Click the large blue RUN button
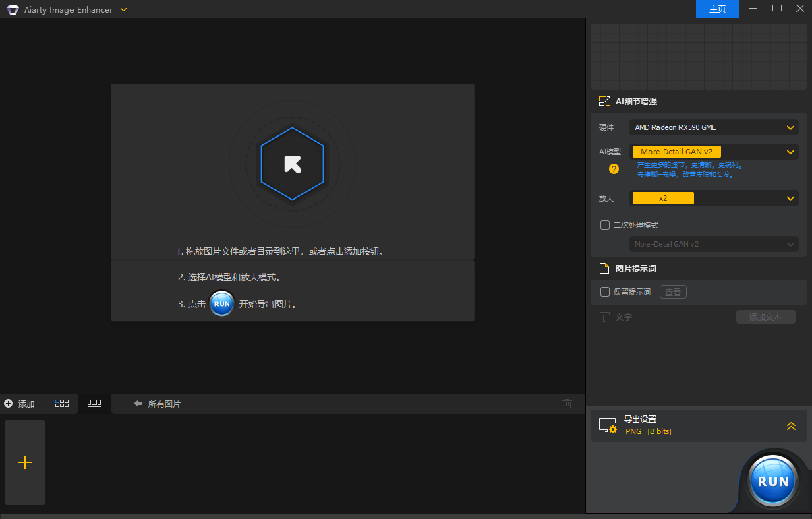Screen dimensions: 812x519 [773, 481]
